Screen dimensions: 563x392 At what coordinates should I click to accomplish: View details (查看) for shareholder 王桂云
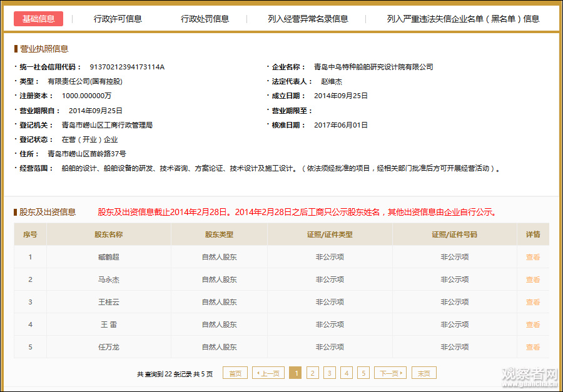533,302
